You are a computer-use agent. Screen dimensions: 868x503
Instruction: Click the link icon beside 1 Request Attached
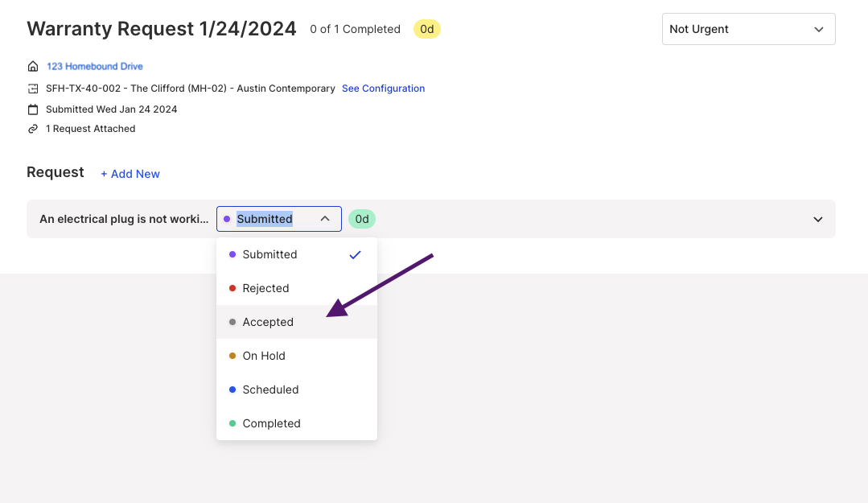(33, 129)
